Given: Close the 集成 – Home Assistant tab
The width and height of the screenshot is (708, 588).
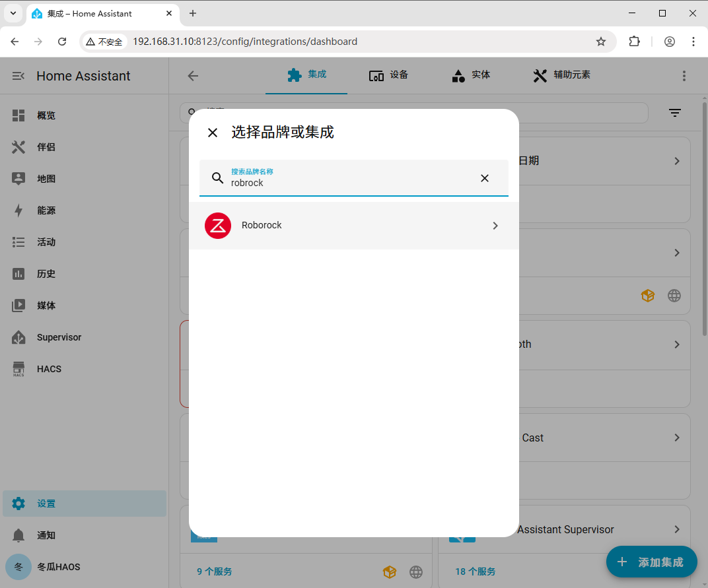Looking at the screenshot, I should [x=169, y=14].
